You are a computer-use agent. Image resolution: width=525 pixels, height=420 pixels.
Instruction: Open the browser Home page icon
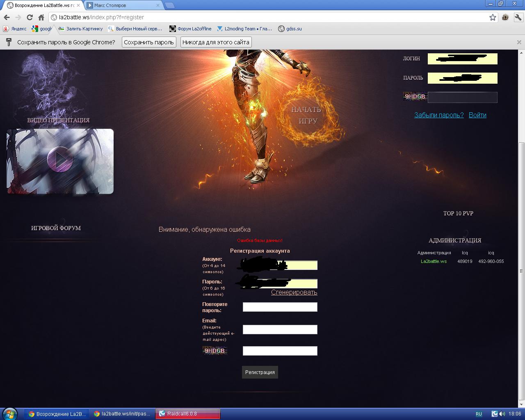click(x=41, y=17)
